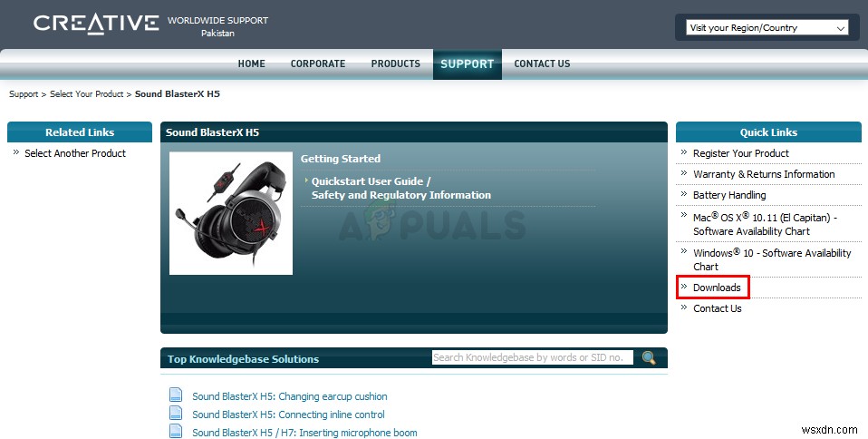Open Select Another Product link
Image resolution: width=868 pixels, height=439 pixels.
(75, 153)
